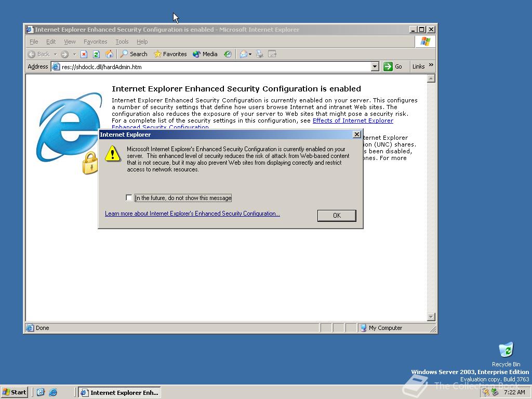Click the scroll down arrow of page scrollbar
The image size is (532, 399).
tap(431, 317)
